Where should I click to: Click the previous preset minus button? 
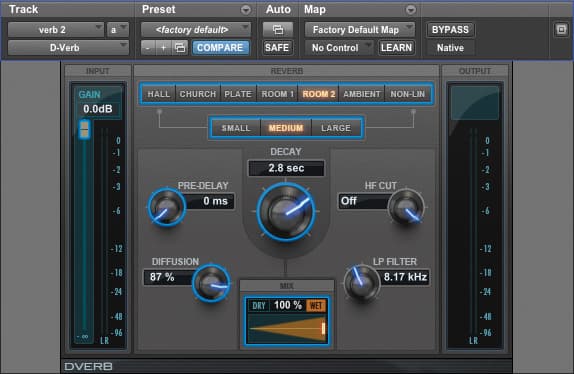148,48
